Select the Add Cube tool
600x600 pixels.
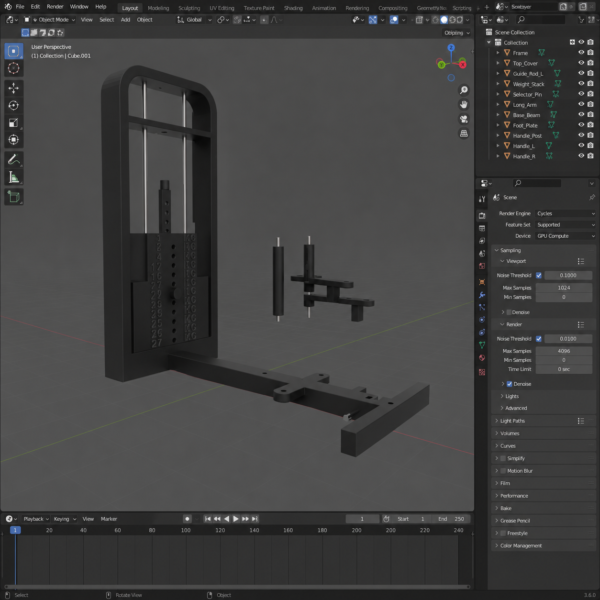[x=13, y=197]
